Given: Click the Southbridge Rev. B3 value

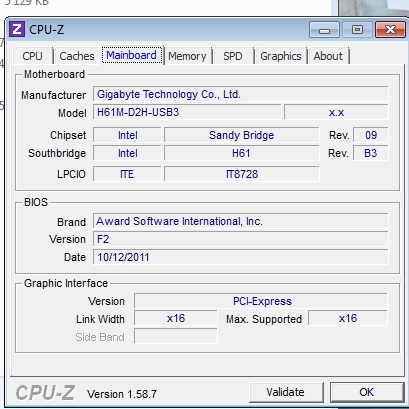Looking at the screenshot, I should coord(371,153).
